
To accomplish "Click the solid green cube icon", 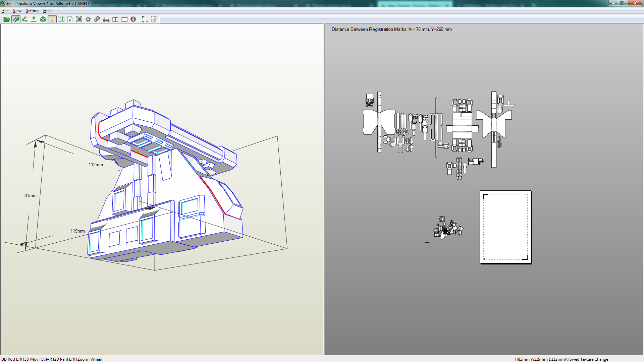I will pos(43,19).
